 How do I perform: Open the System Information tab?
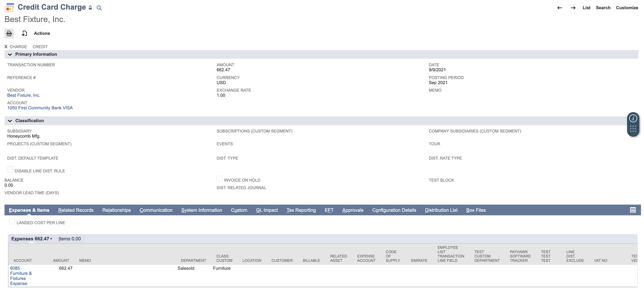click(x=201, y=210)
